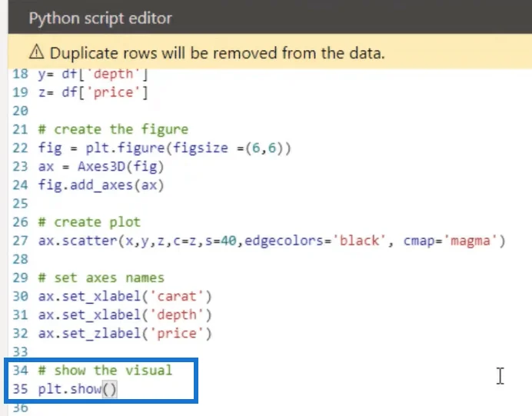Click the 'black' edgecolors string
The height and width of the screenshot is (416, 532).
point(359,241)
